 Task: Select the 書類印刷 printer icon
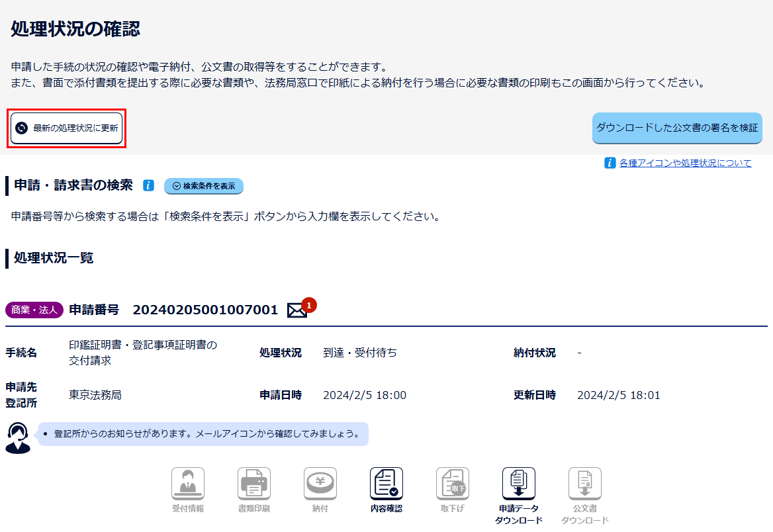pos(254,484)
